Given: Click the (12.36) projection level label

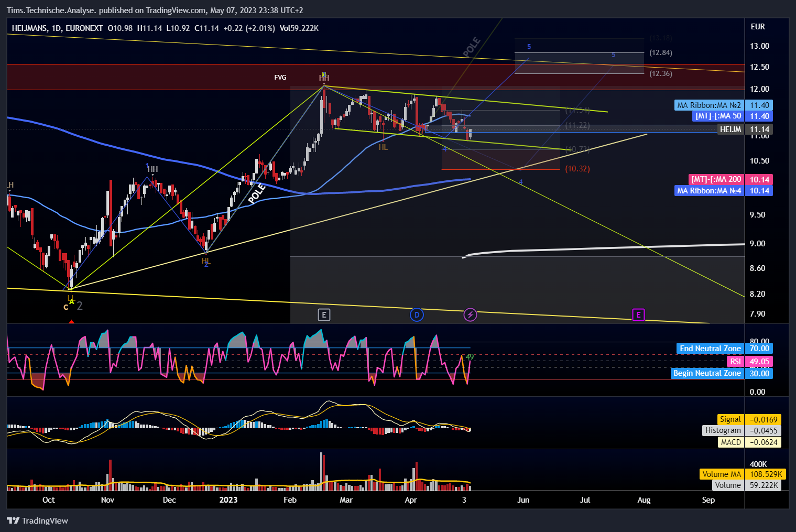Looking at the screenshot, I should click(x=660, y=73).
